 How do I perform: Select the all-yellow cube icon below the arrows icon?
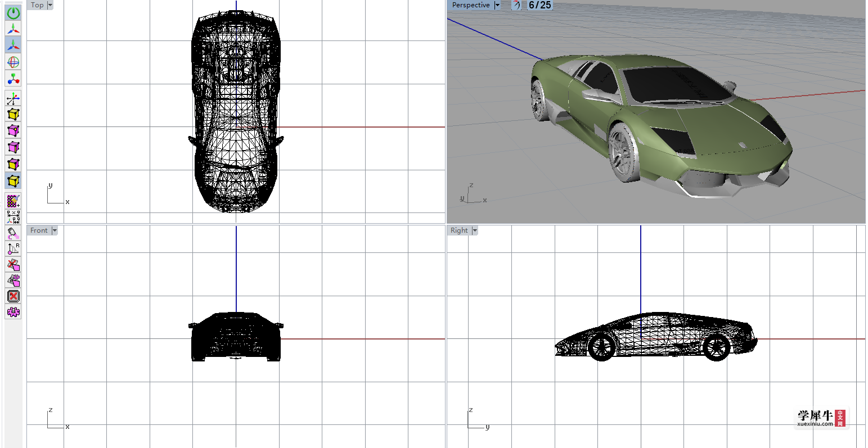(14, 114)
